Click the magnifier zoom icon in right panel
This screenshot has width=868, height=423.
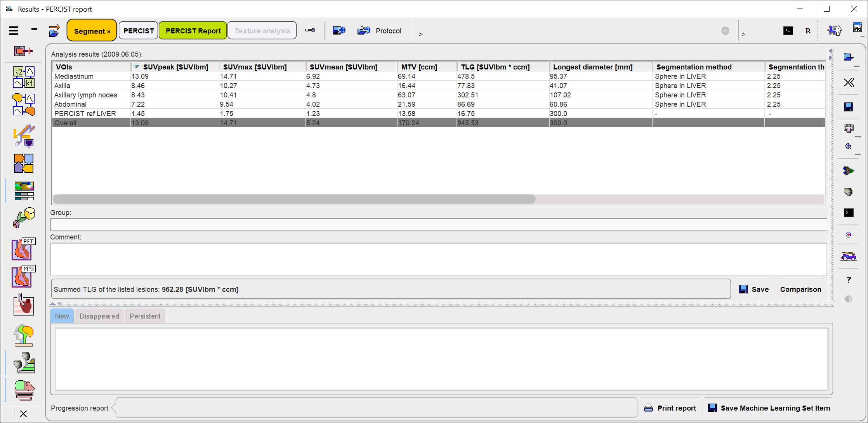coord(849,146)
